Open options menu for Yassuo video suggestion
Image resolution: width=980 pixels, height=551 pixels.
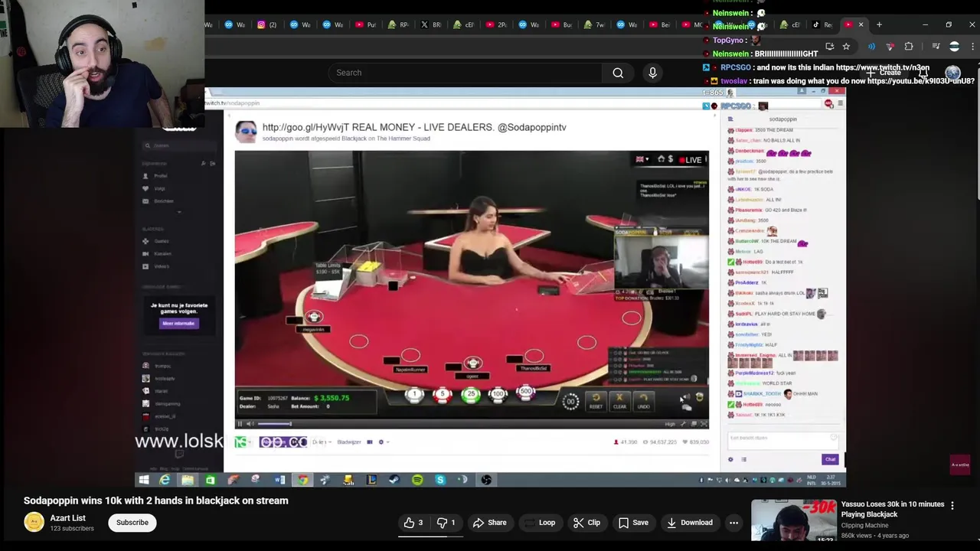tap(952, 505)
